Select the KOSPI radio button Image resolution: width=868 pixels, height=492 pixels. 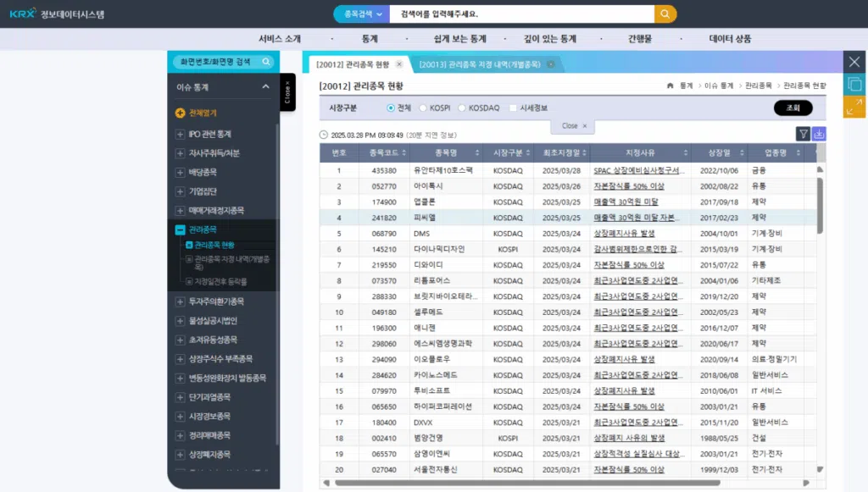click(x=423, y=108)
